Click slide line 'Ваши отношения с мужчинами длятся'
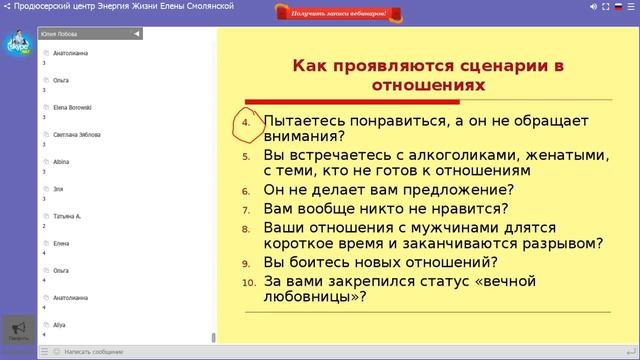 (x=410, y=227)
